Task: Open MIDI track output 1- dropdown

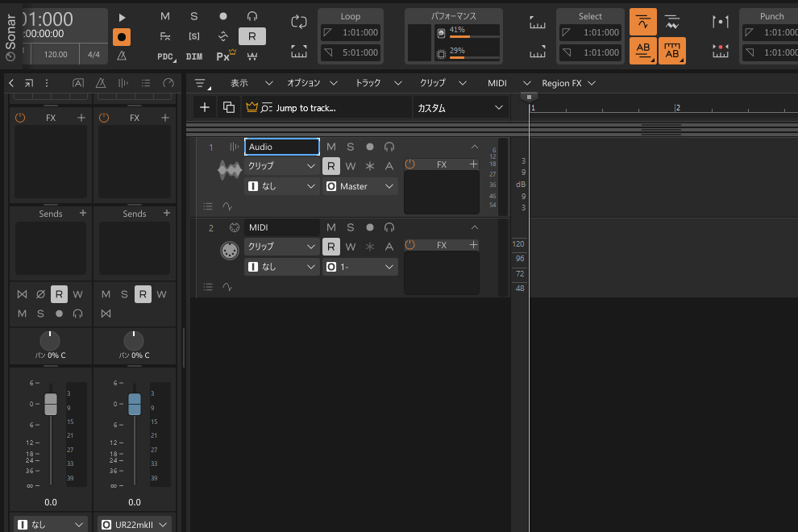Action: [360, 267]
